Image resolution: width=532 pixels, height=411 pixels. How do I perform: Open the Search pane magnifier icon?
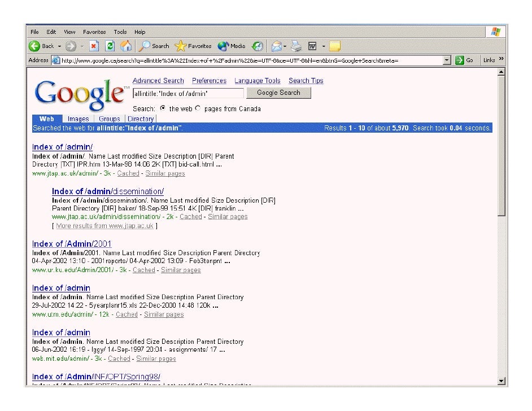tap(145, 46)
